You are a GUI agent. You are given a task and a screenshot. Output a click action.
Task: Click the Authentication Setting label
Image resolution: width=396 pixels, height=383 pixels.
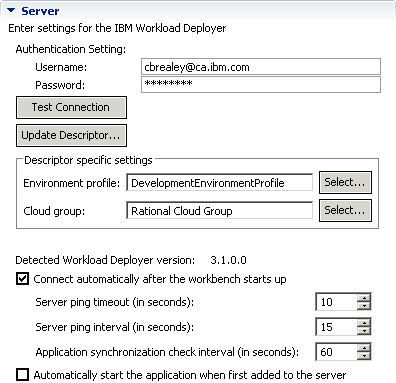pos(71,49)
